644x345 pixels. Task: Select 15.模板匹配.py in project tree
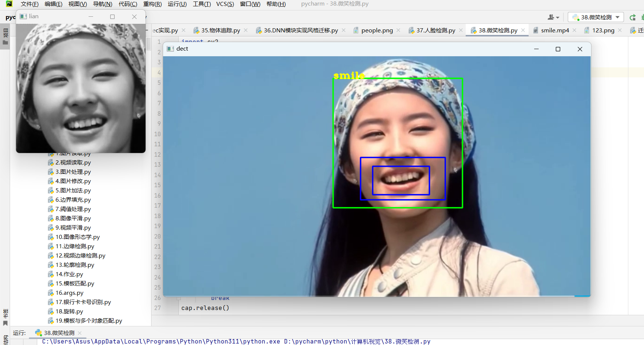click(x=71, y=284)
